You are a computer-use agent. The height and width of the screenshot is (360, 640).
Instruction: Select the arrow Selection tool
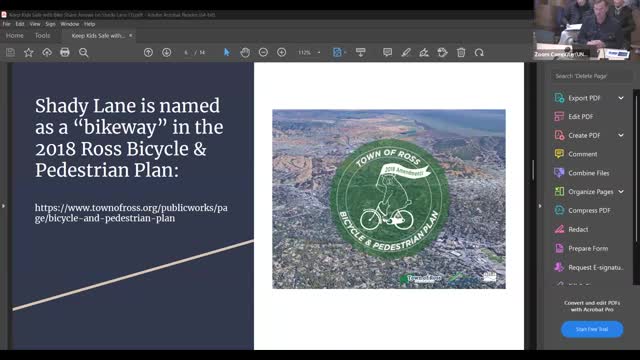click(x=227, y=52)
